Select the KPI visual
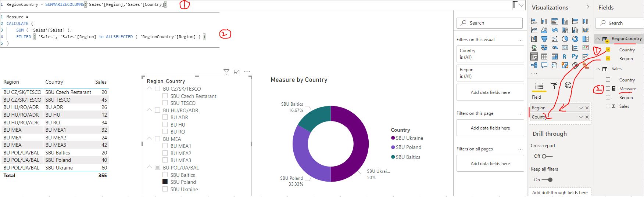Image resolution: width=644 pixels, height=197 pixels. coord(586,48)
